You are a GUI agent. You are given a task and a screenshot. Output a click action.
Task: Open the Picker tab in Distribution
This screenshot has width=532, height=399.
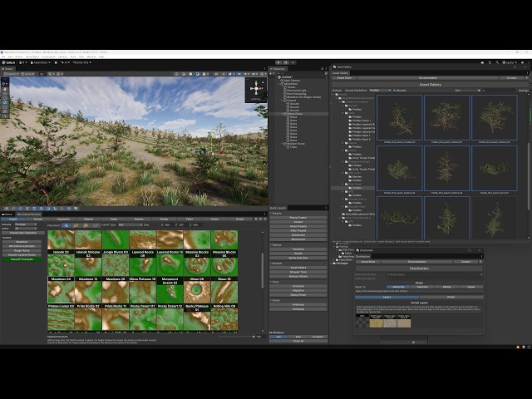point(451,298)
